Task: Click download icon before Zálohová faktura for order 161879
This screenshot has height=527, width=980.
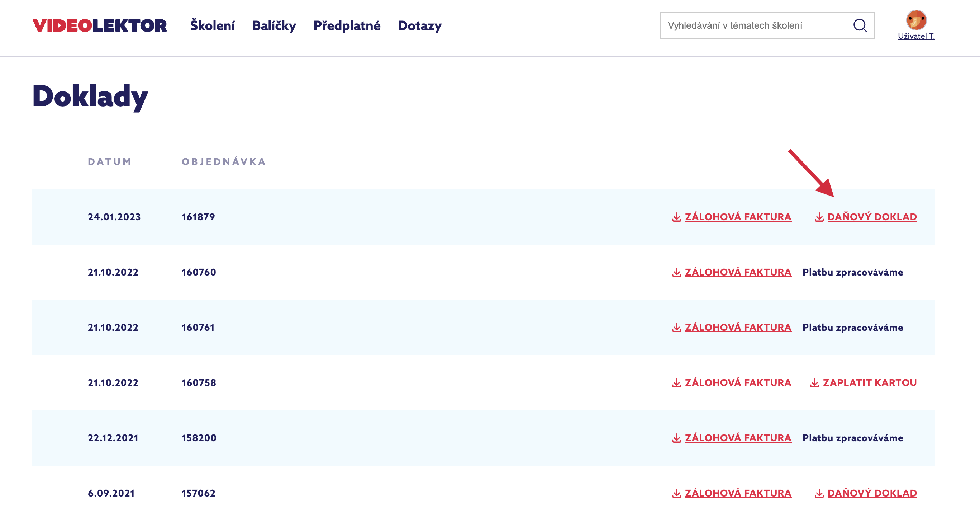Action: (x=676, y=217)
